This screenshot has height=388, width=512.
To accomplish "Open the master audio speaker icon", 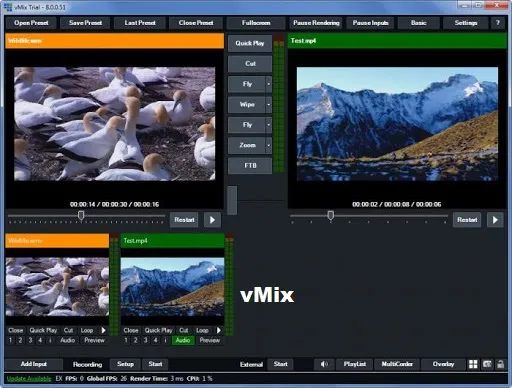I will (x=324, y=364).
